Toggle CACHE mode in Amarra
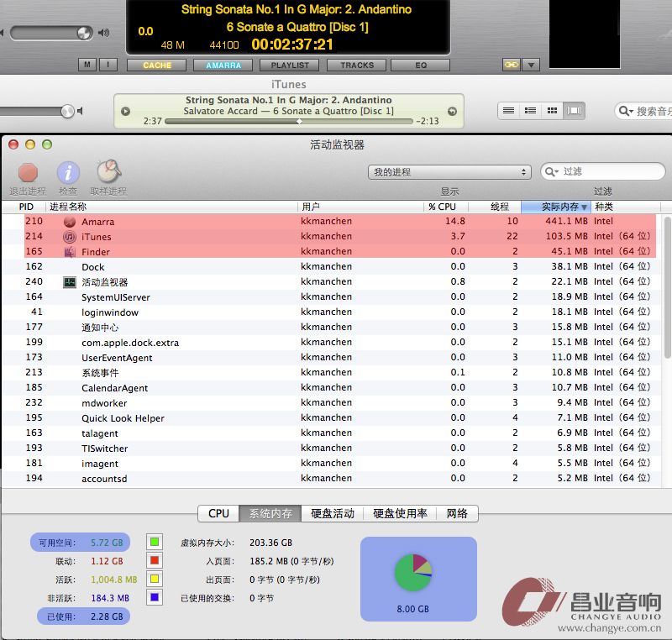Viewport: 672px width, 640px height. pos(157,66)
